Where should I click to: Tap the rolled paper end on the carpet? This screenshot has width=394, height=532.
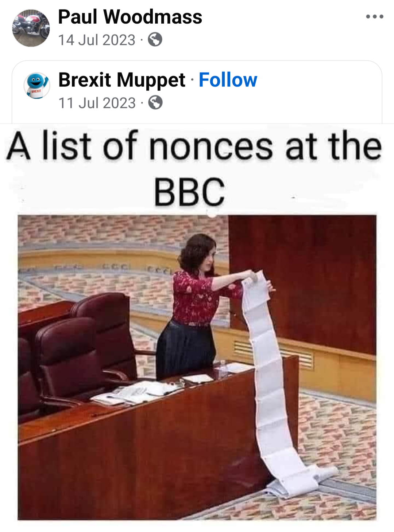click(x=321, y=474)
